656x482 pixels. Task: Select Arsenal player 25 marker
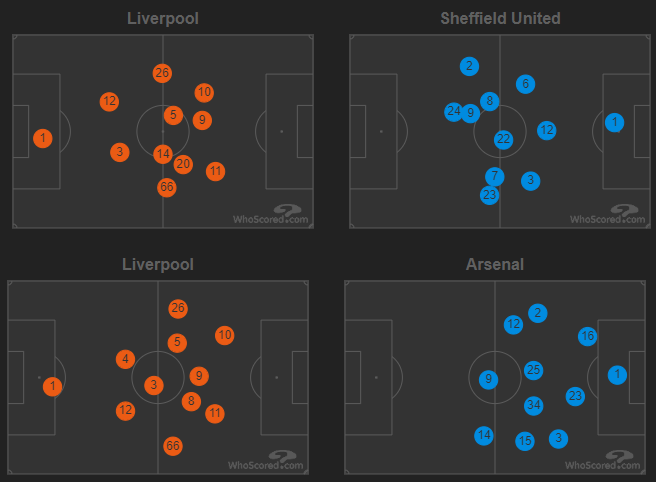point(533,370)
